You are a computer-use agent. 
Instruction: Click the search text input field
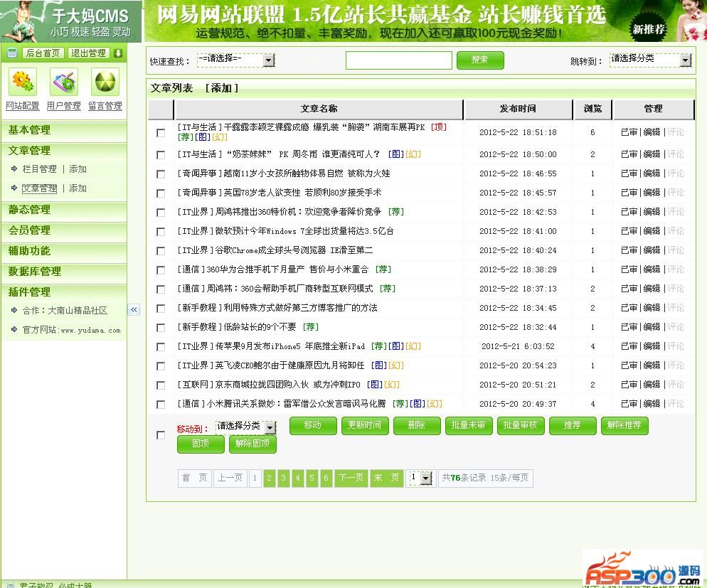coord(398,60)
